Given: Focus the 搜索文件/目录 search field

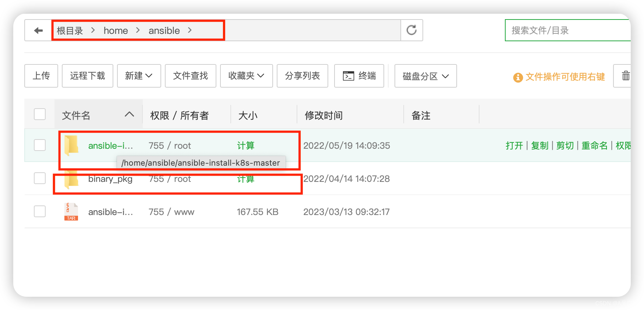Looking at the screenshot, I should pyautogui.click(x=568, y=30).
